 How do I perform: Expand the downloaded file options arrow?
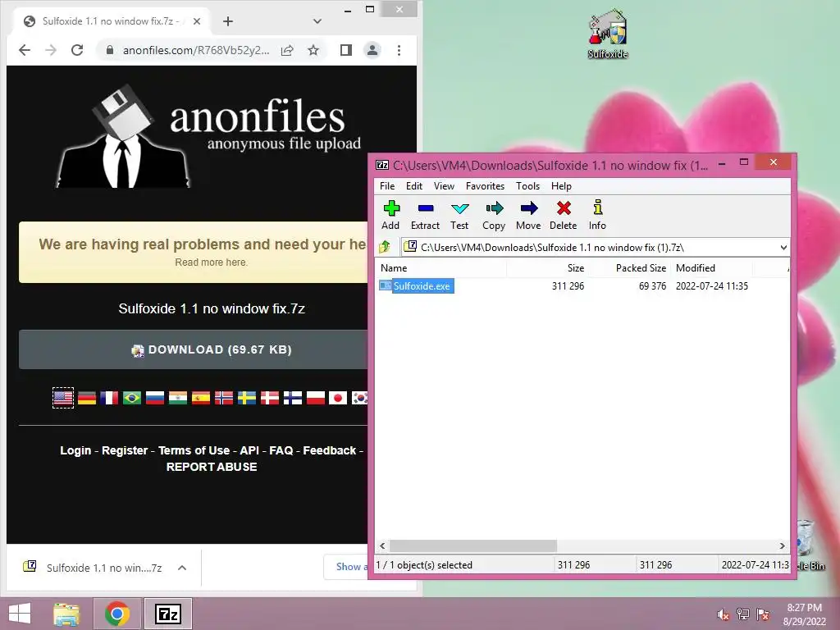[182, 568]
